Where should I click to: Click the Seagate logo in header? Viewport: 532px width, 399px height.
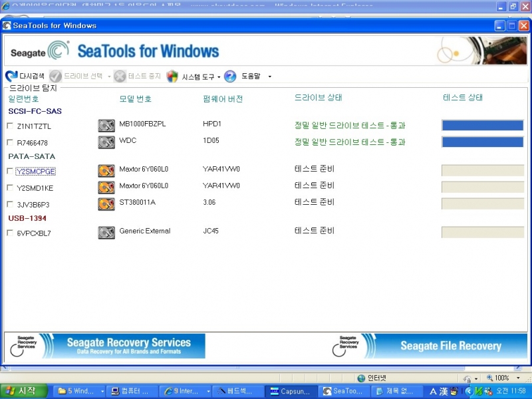(x=40, y=52)
